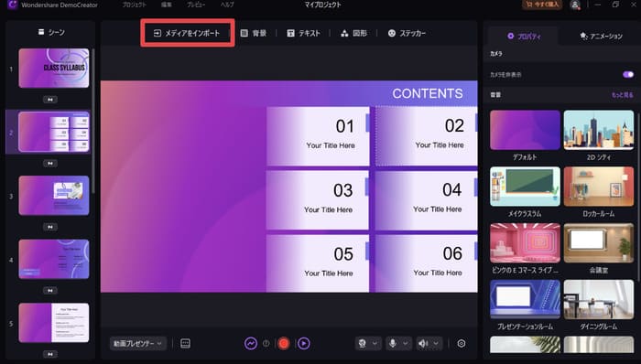Click the Import Media button (メディアをインポート)
This screenshot has height=364, width=641.
coord(187,33)
